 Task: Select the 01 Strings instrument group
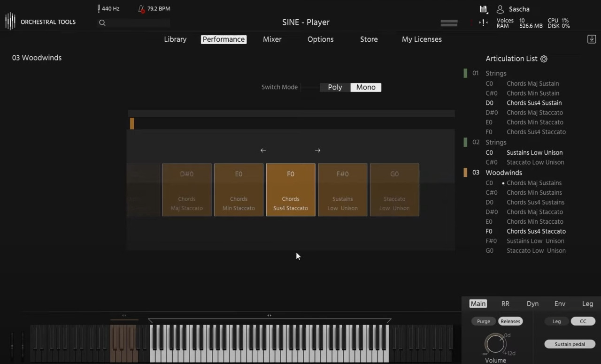496,73
